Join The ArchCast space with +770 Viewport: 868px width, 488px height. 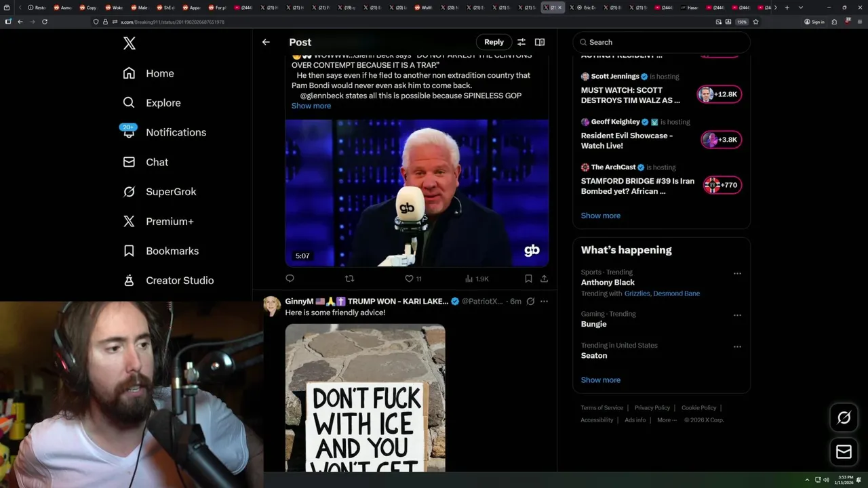pos(722,185)
